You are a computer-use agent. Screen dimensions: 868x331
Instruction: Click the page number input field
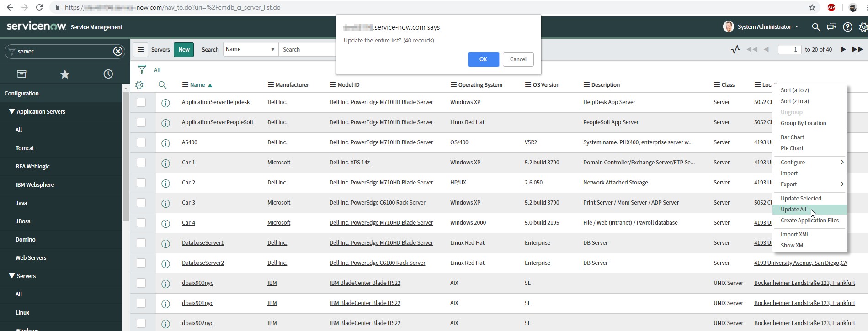coord(789,49)
